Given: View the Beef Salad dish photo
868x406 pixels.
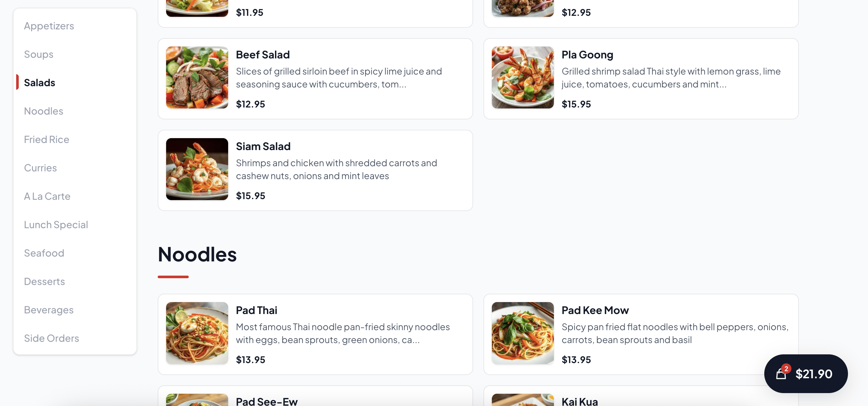Looking at the screenshot, I should click(197, 77).
